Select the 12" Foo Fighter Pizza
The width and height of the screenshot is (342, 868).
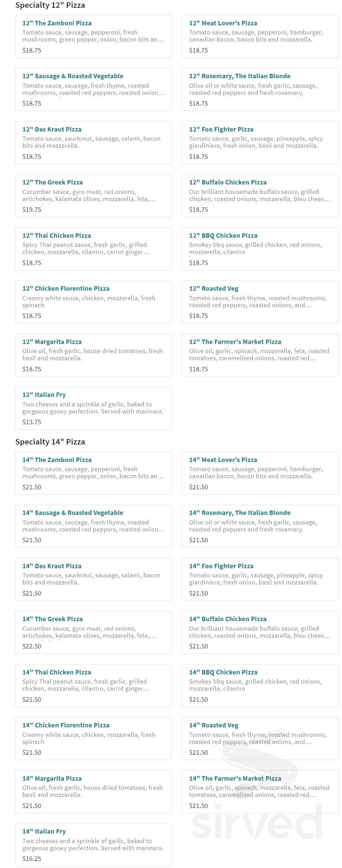pos(221,129)
